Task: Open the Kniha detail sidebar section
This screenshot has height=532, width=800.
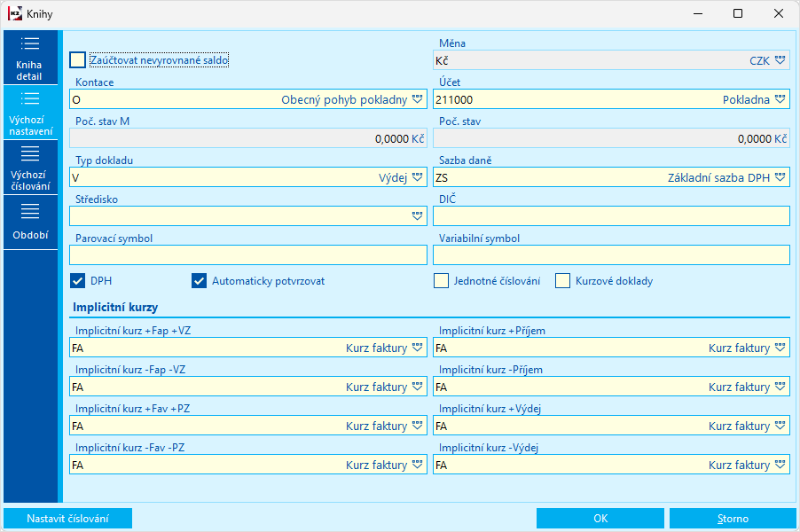Action: 29,59
